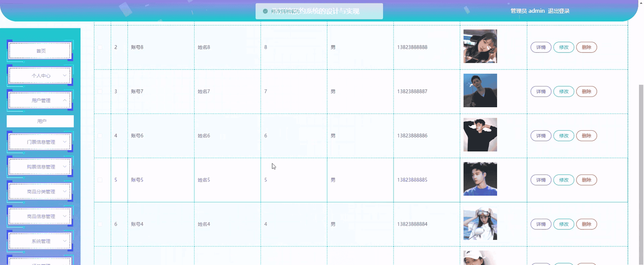View the avatar picture of 账号4
This screenshot has height=265, width=644.
click(x=480, y=223)
